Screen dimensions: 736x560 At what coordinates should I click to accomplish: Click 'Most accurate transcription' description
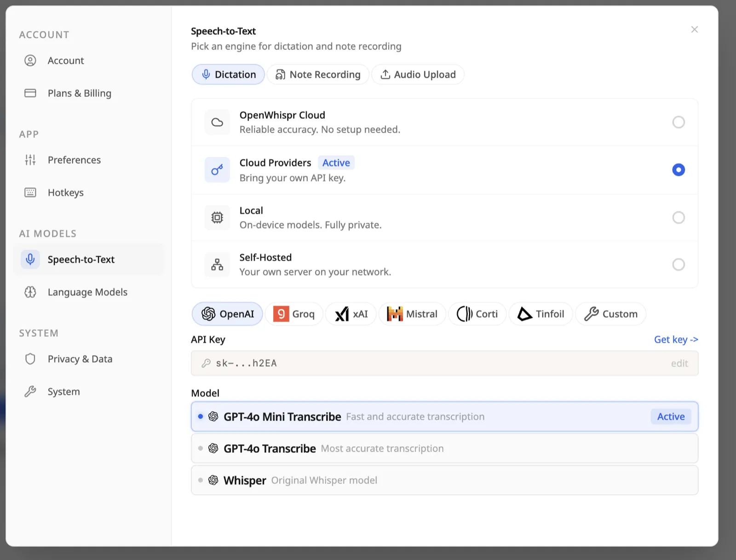382,449
